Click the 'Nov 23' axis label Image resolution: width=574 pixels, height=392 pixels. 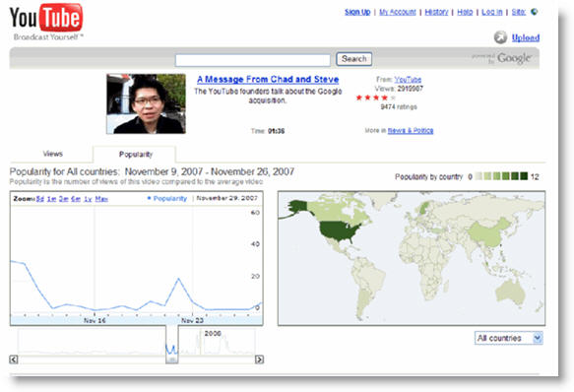pyautogui.click(x=192, y=320)
